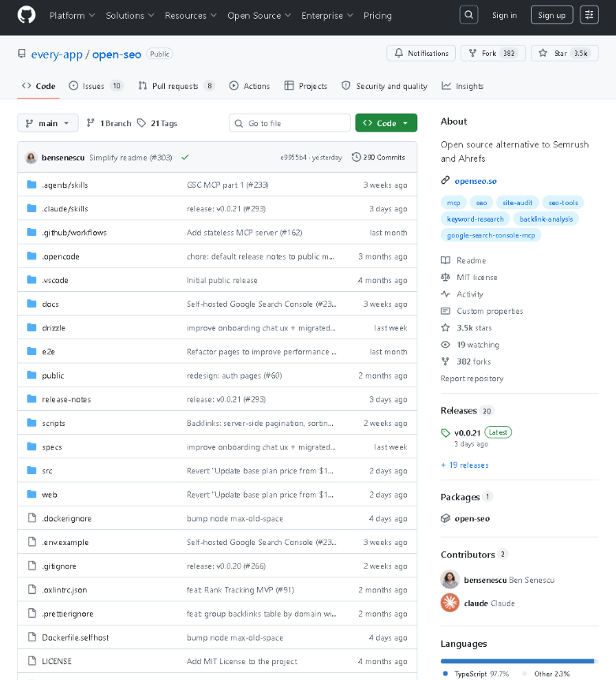
Task: Open the main branch dropdown
Action: tap(47, 123)
